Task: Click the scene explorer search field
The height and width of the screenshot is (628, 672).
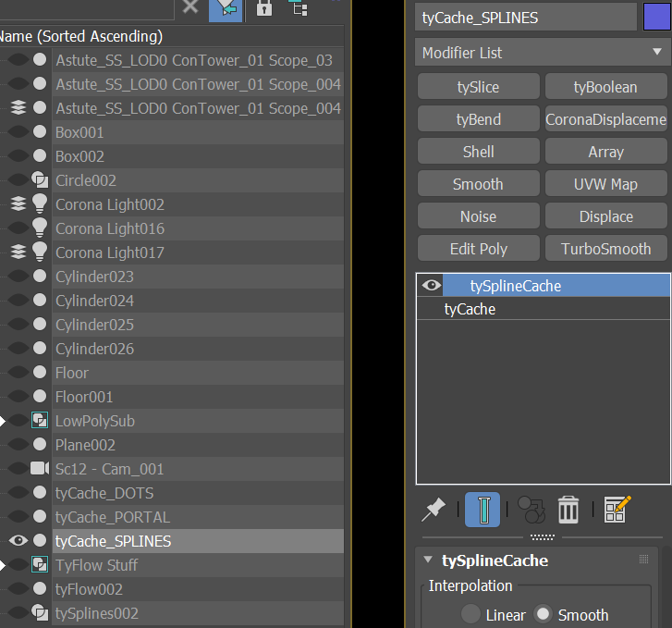Action: tap(87, 9)
